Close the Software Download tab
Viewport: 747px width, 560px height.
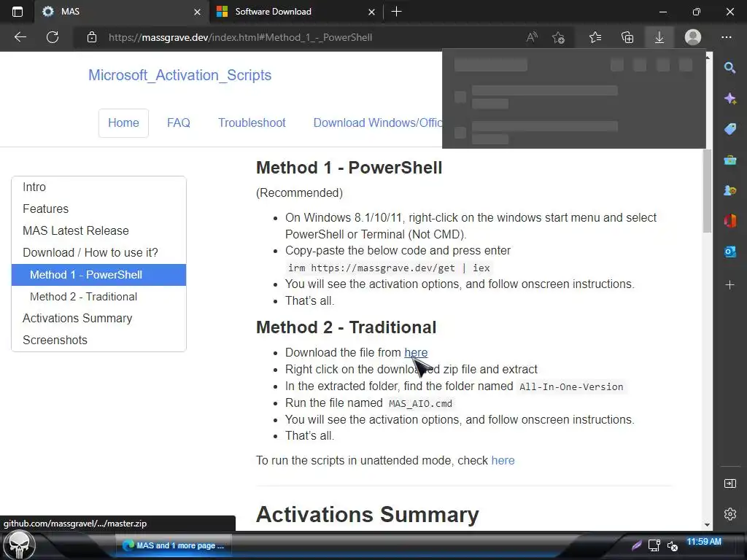click(371, 12)
